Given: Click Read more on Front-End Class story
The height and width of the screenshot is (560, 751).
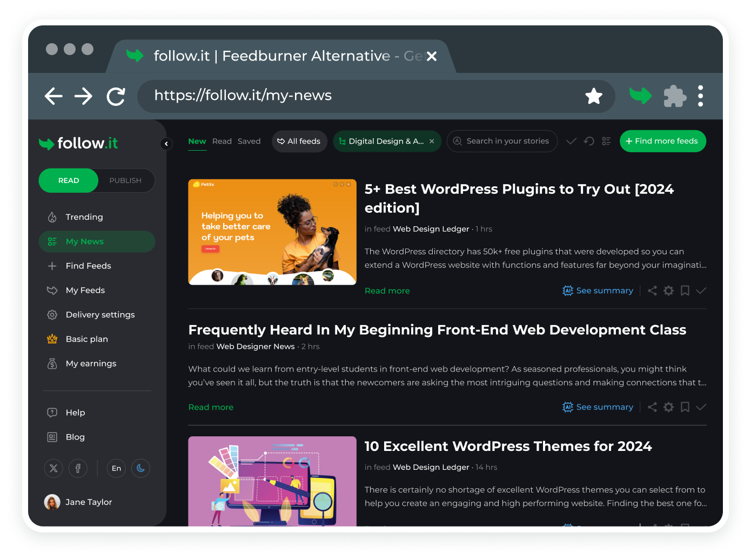Looking at the screenshot, I should 211,407.
